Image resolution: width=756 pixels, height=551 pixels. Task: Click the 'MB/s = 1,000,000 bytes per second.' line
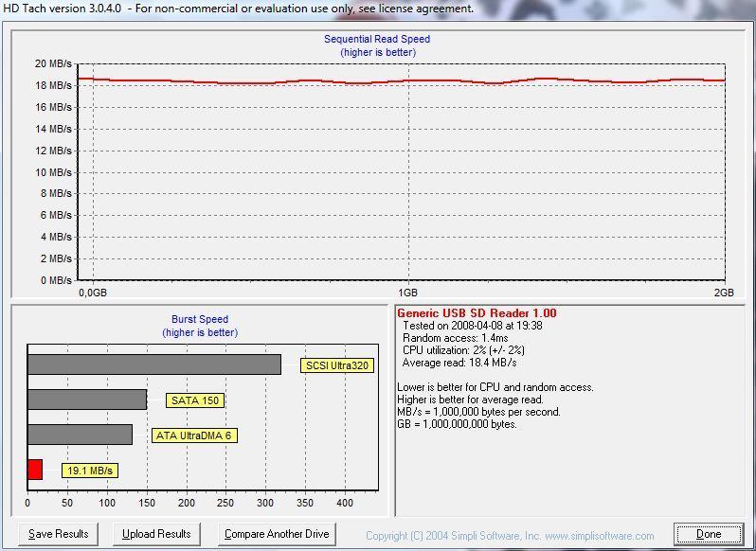[x=478, y=412]
